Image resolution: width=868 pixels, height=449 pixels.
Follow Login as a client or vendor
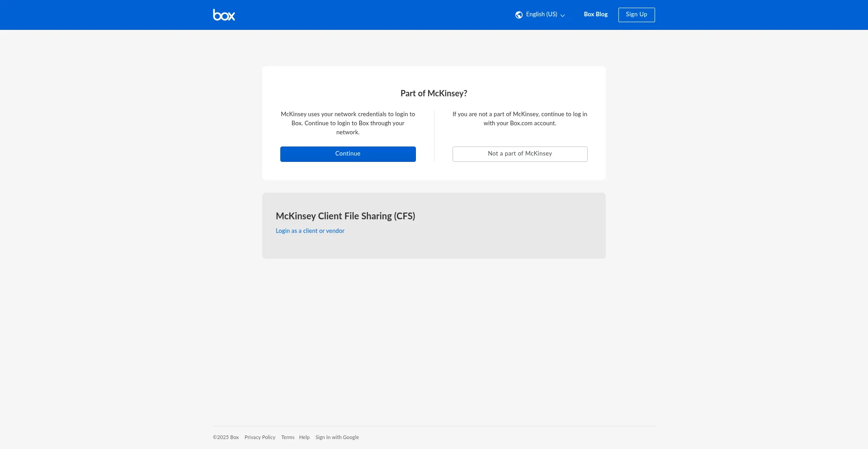[x=310, y=231]
